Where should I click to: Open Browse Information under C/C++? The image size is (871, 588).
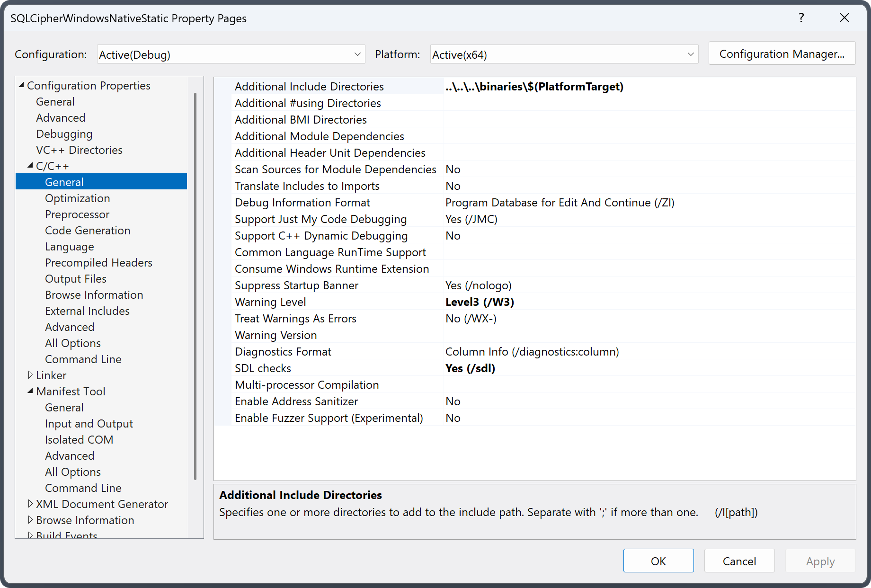click(x=94, y=295)
